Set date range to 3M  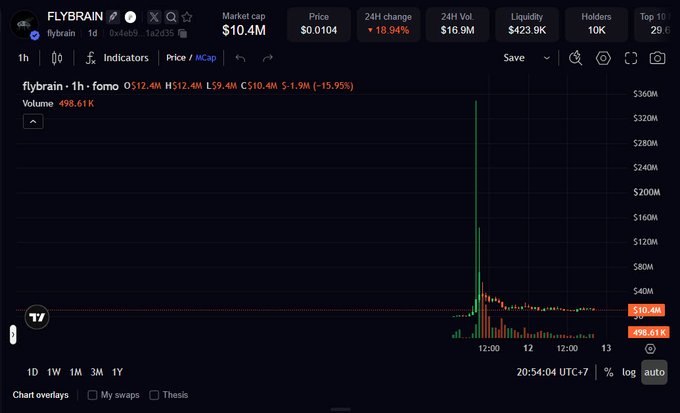click(97, 372)
